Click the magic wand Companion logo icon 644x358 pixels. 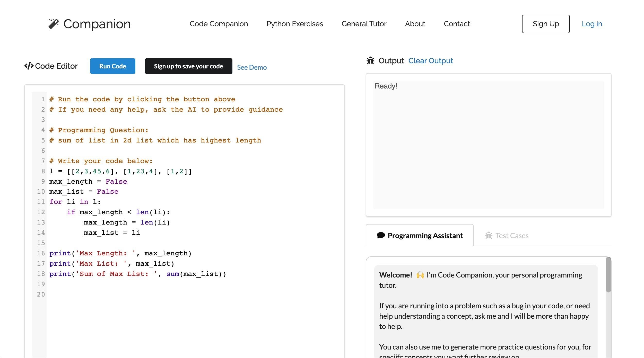coord(54,24)
